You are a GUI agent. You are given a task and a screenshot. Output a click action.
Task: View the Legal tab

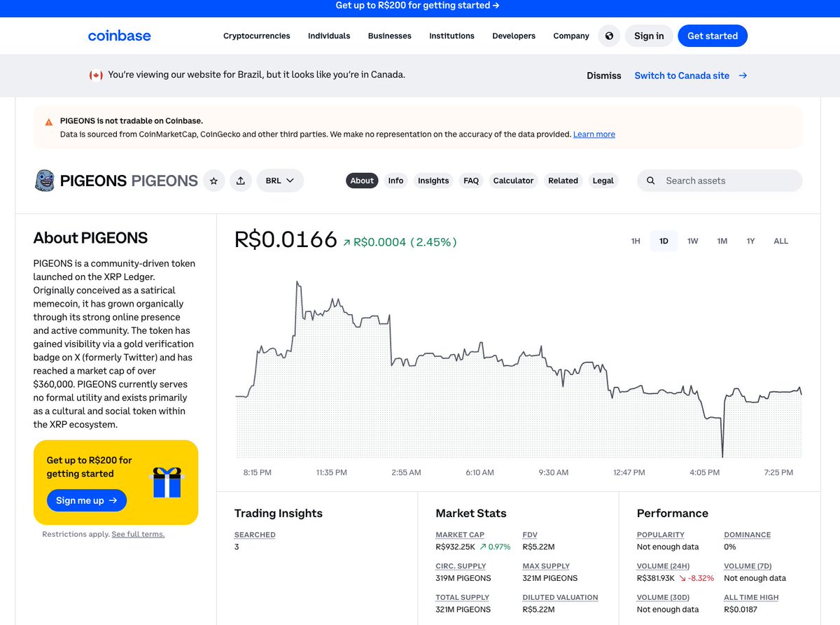click(603, 181)
